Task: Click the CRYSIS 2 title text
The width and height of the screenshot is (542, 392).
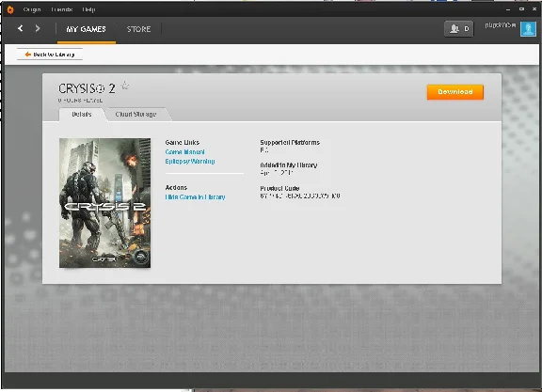Action: [x=87, y=88]
